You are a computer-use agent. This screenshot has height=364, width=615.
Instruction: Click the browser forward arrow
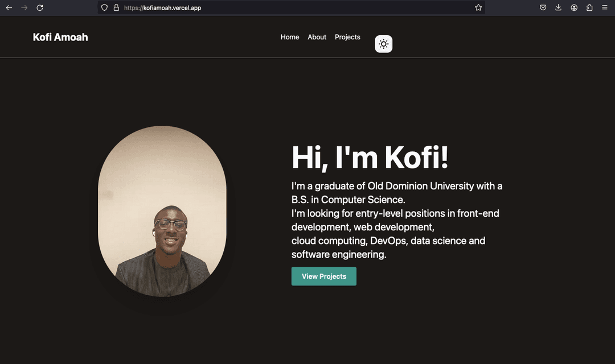[x=24, y=7]
